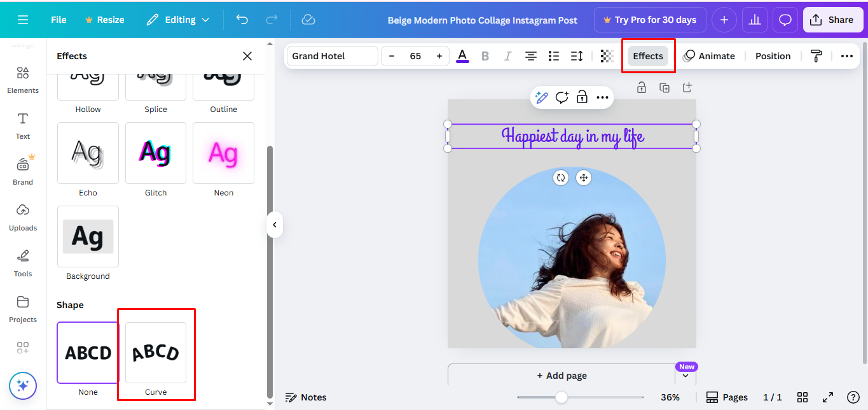Open the transparency settings icon

607,56
